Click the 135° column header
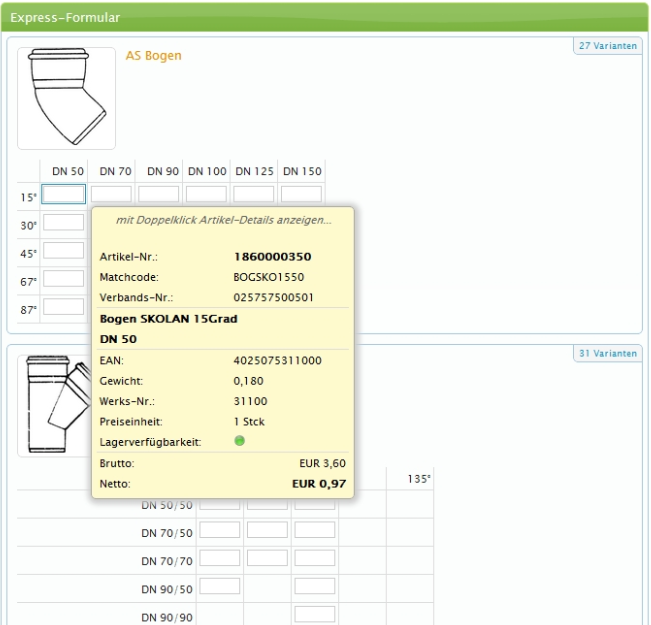This screenshot has width=651, height=625. 419,479
